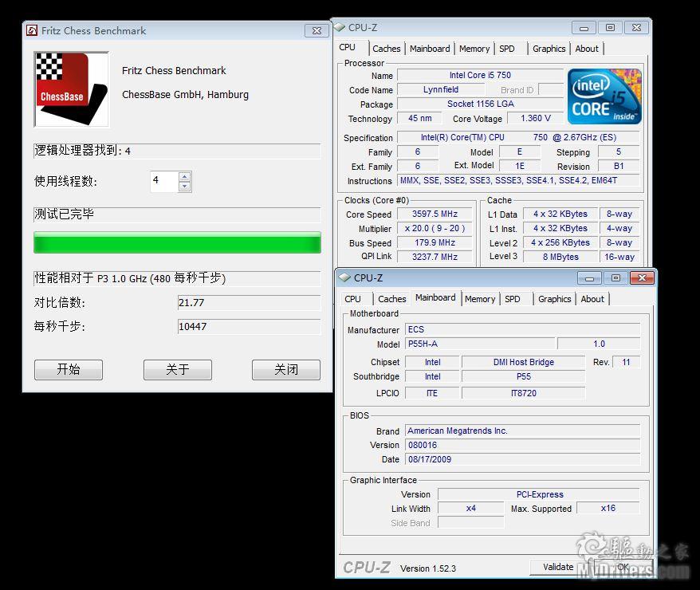Switch to About tab in lower CPU-Z window
700x590 pixels.
point(592,299)
